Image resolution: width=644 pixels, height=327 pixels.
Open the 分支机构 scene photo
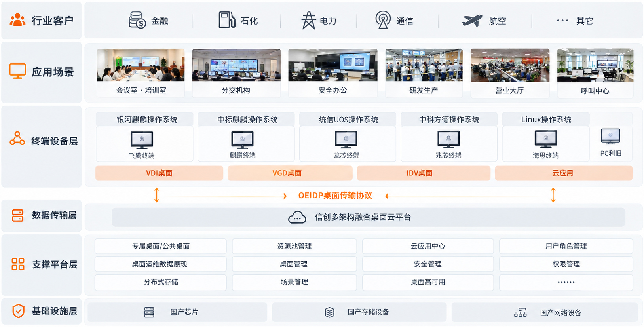[236, 65]
